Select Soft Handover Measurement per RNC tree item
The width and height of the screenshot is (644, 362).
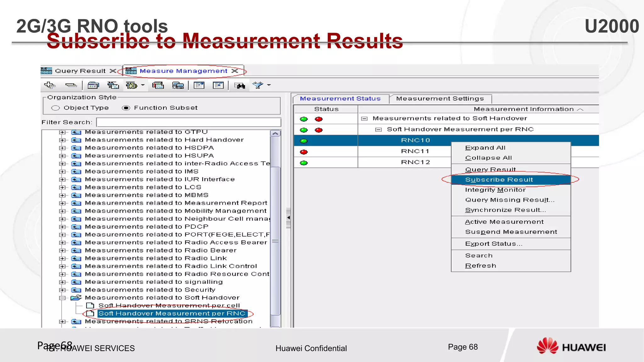(x=172, y=314)
